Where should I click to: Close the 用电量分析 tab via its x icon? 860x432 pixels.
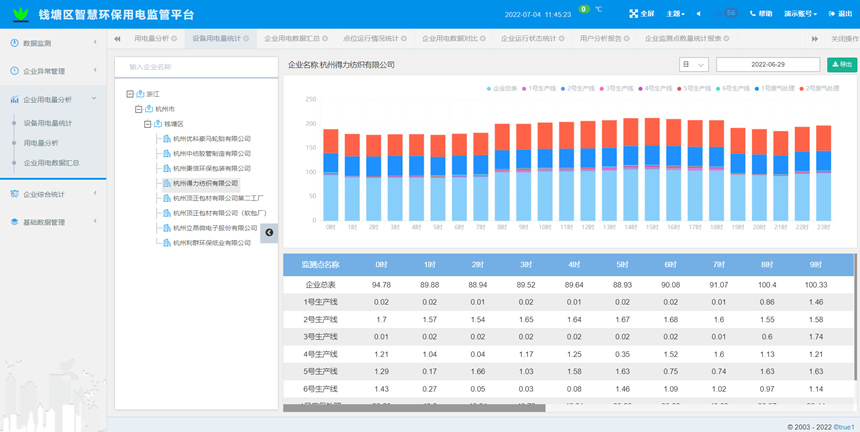174,39
